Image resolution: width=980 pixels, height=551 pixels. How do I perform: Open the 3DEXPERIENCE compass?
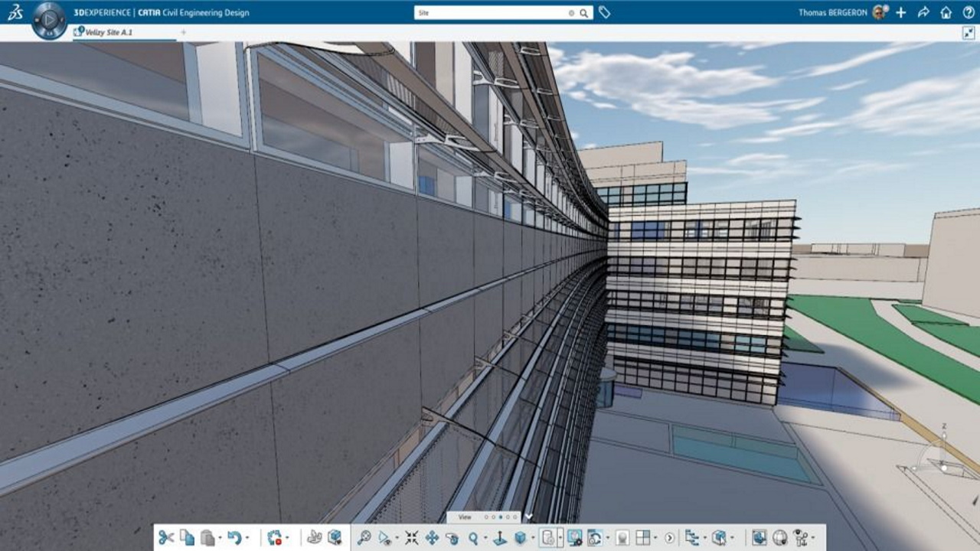(x=49, y=18)
